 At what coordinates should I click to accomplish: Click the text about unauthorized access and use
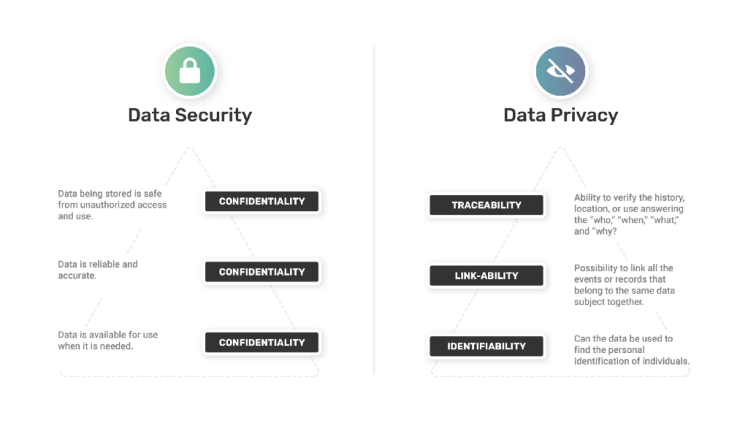pos(112,204)
